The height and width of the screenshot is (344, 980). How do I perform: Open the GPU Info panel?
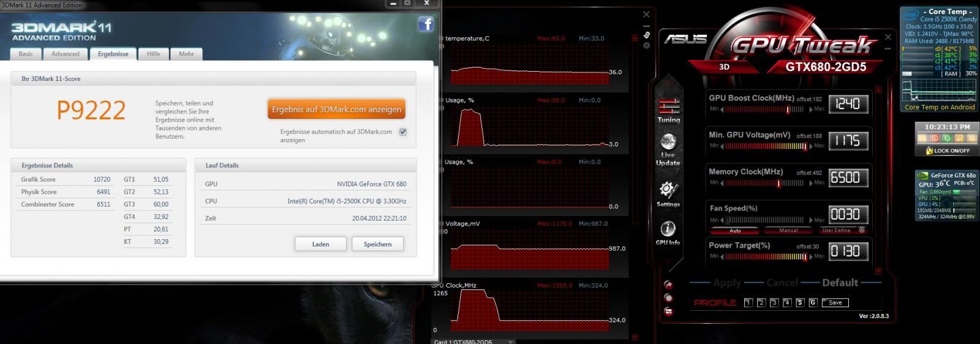click(x=668, y=233)
